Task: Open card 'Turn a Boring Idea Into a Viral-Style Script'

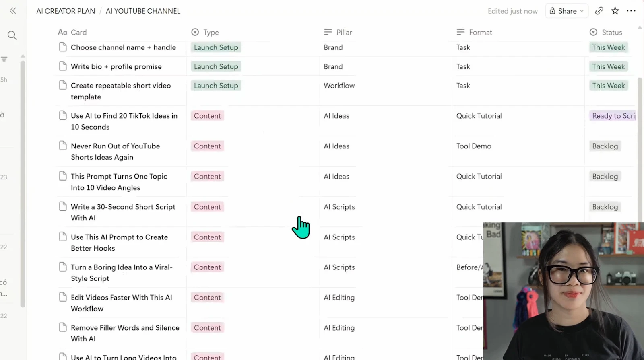Action: 122,273
